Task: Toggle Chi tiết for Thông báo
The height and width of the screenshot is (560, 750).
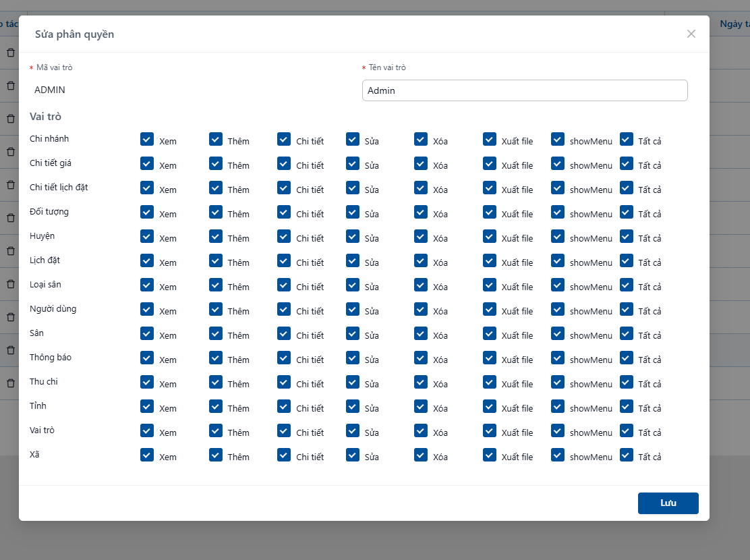Action: (284, 358)
